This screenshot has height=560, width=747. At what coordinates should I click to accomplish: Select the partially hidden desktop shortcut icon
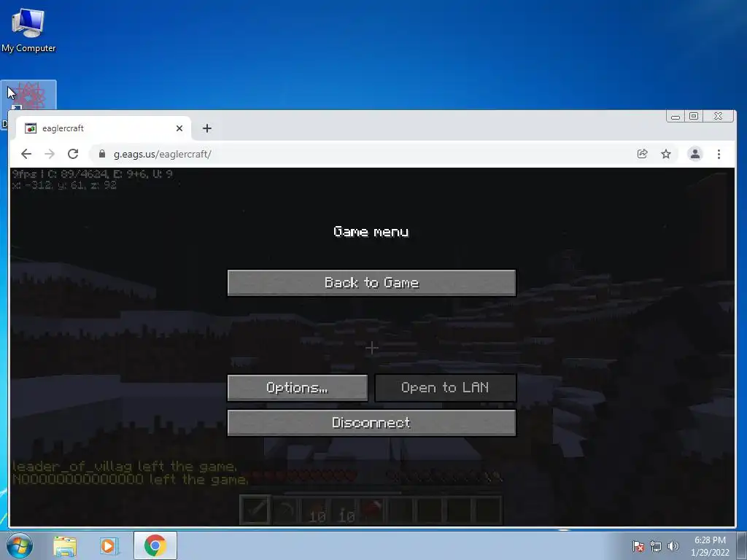click(x=28, y=95)
